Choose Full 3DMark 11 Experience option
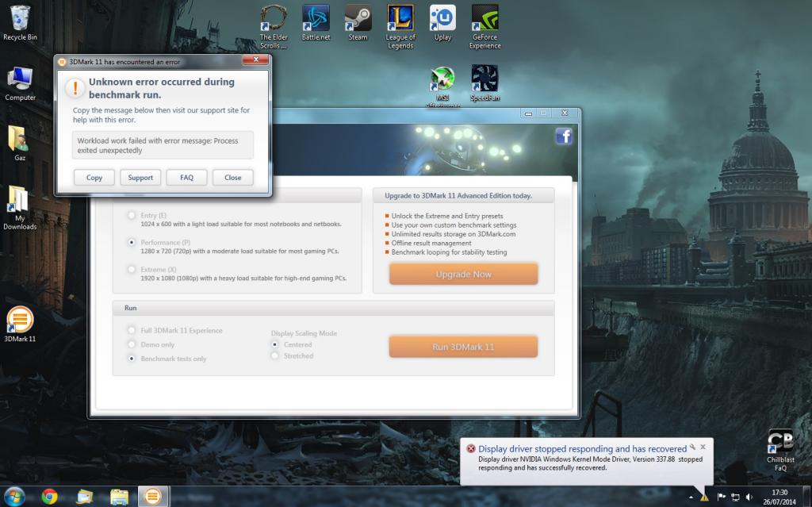812x507 pixels. (x=132, y=330)
